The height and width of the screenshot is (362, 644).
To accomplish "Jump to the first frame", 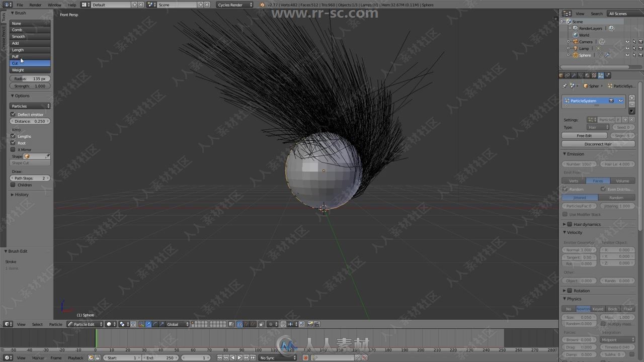I will [220, 358].
